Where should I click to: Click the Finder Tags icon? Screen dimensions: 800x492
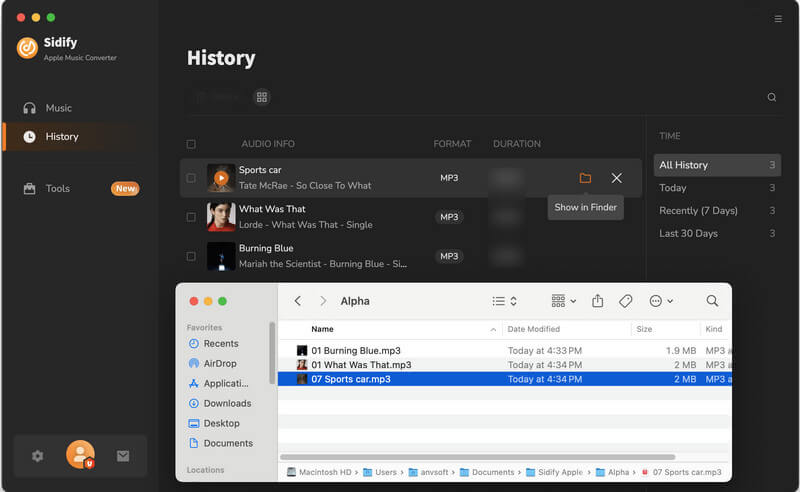(626, 301)
